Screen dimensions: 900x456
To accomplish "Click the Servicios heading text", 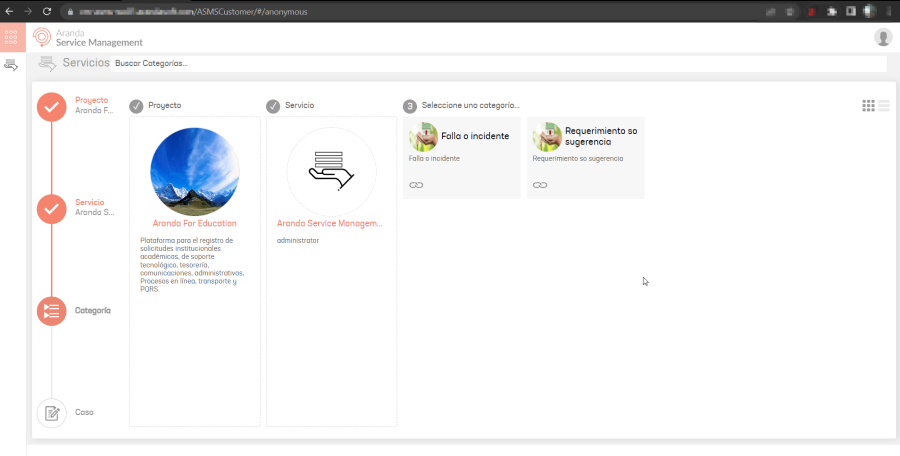I will pyautogui.click(x=86, y=63).
